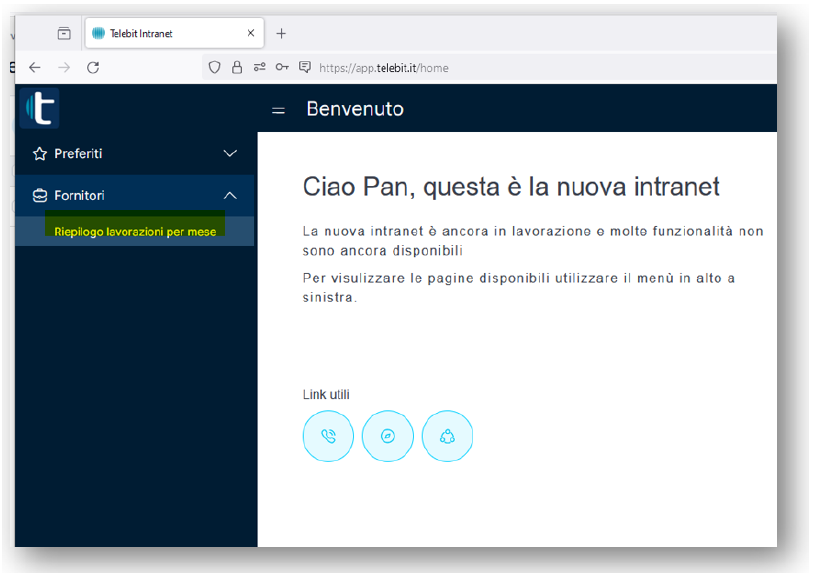Open a new browser tab
Viewport: 813px width, 573px height.
[x=281, y=33]
